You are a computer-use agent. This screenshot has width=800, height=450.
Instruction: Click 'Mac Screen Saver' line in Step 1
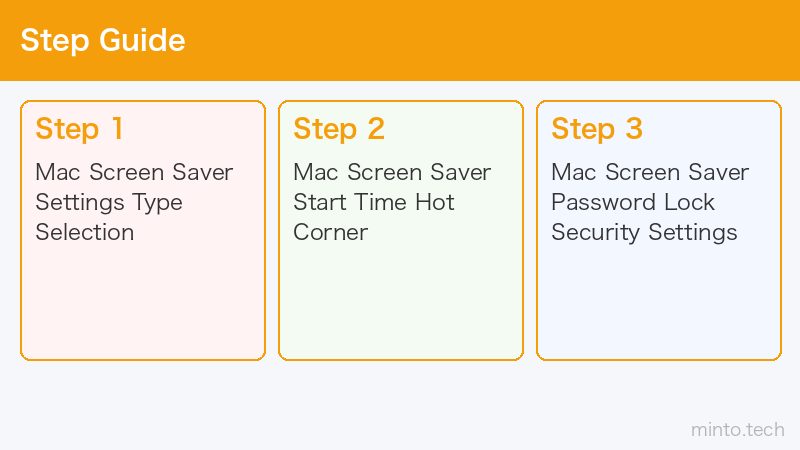(x=134, y=172)
